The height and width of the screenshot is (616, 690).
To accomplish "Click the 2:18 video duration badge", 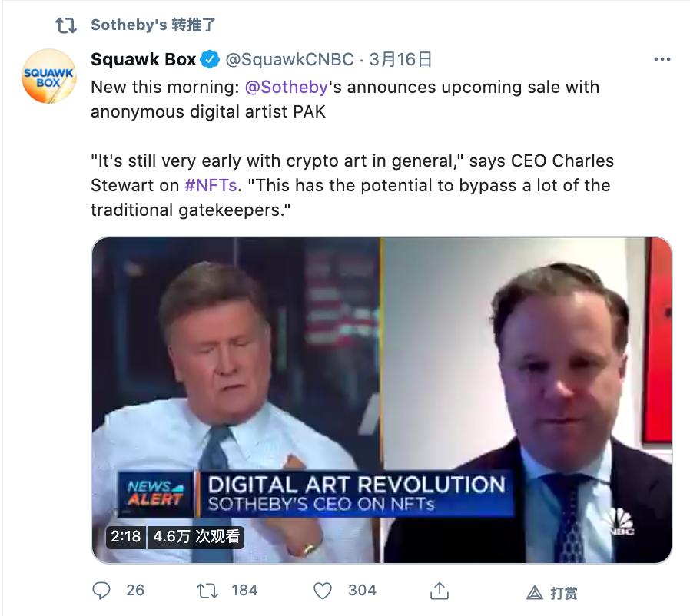I will tap(126, 536).
